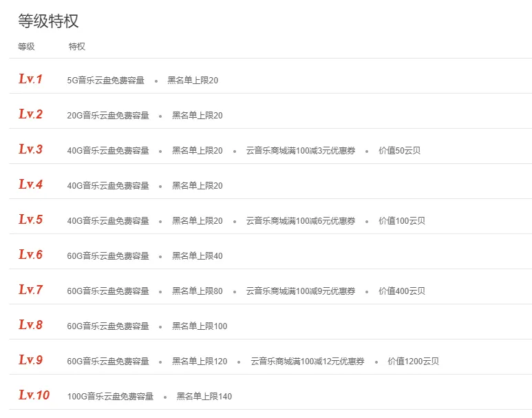The width and height of the screenshot is (532, 418).
Task: Click 云音乐商城满100减3元优惠券 text
Action: click(301, 151)
